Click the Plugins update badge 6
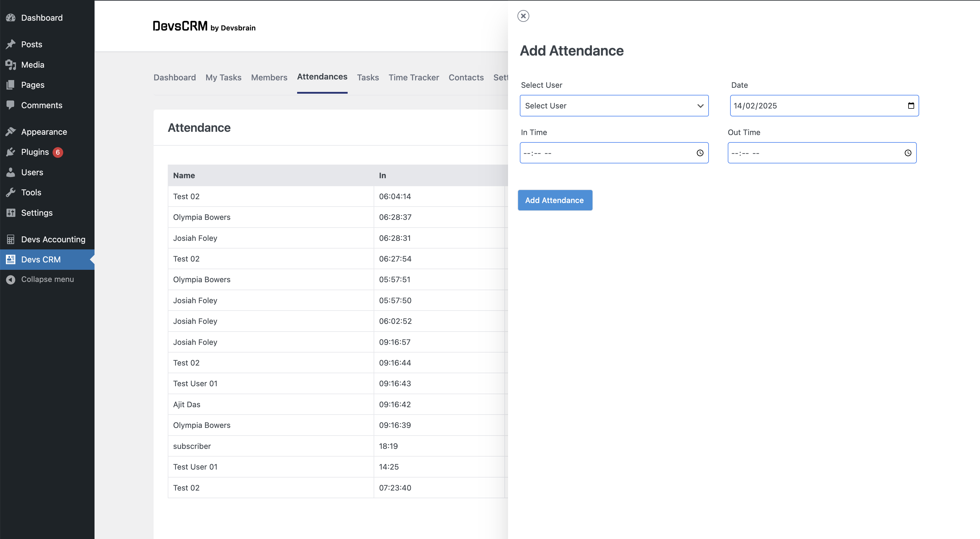This screenshot has height=539, width=980. pyautogui.click(x=58, y=152)
